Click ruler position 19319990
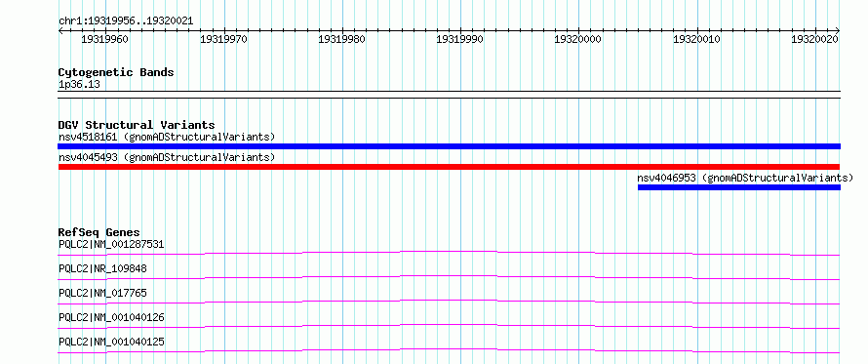 point(459,39)
